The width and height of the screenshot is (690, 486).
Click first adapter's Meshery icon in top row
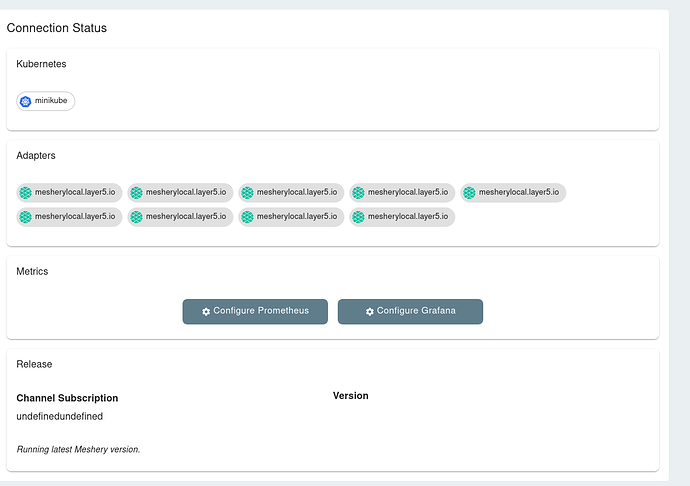click(x=26, y=192)
